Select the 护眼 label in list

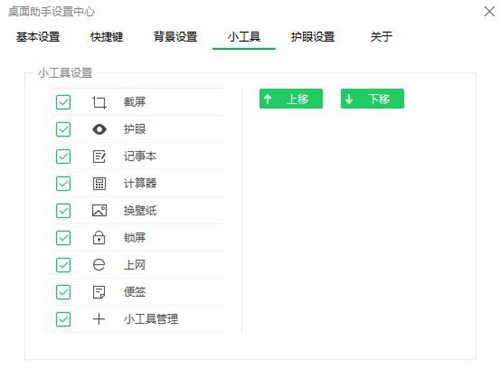click(135, 129)
